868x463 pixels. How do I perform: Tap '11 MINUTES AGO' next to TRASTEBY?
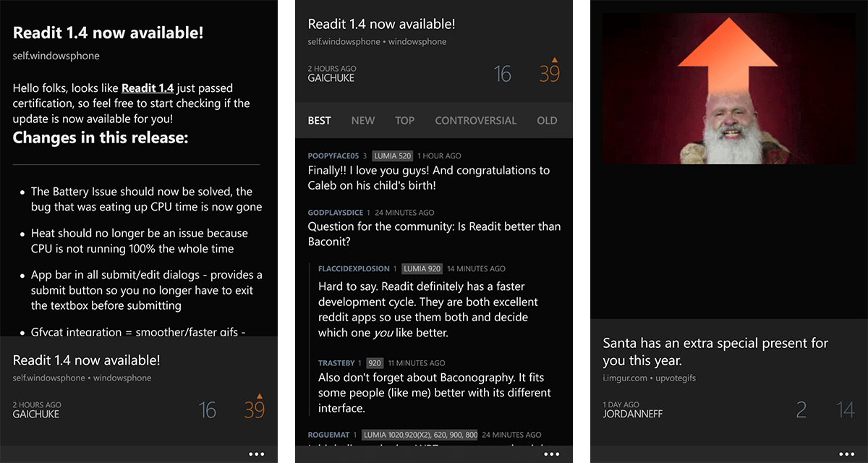click(417, 363)
